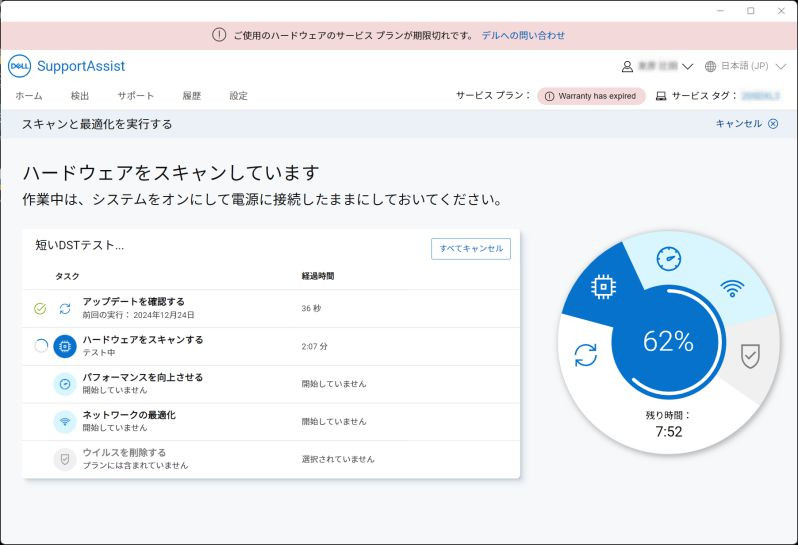The height and width of the screenshot is (545, 798).
Task: Open the user account dropdown
Action: coord(657,66)
